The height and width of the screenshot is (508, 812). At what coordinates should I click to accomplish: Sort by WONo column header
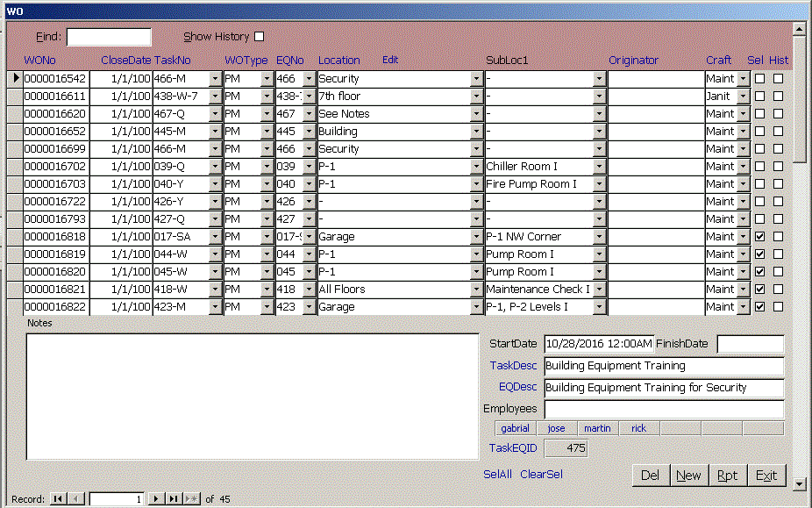[40, 61]
